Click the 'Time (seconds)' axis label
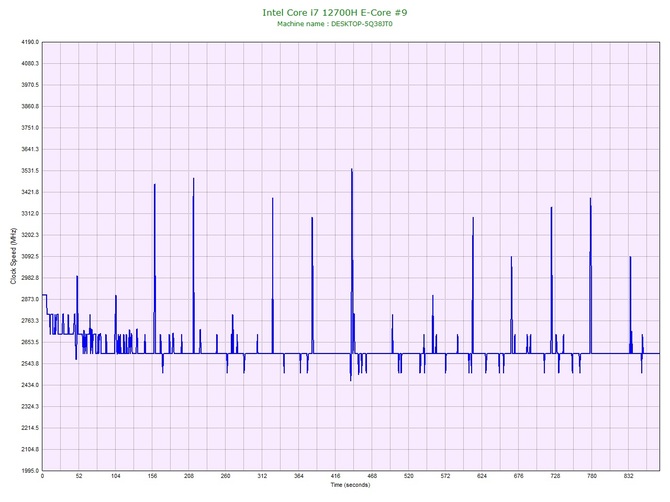 [350, 485]
